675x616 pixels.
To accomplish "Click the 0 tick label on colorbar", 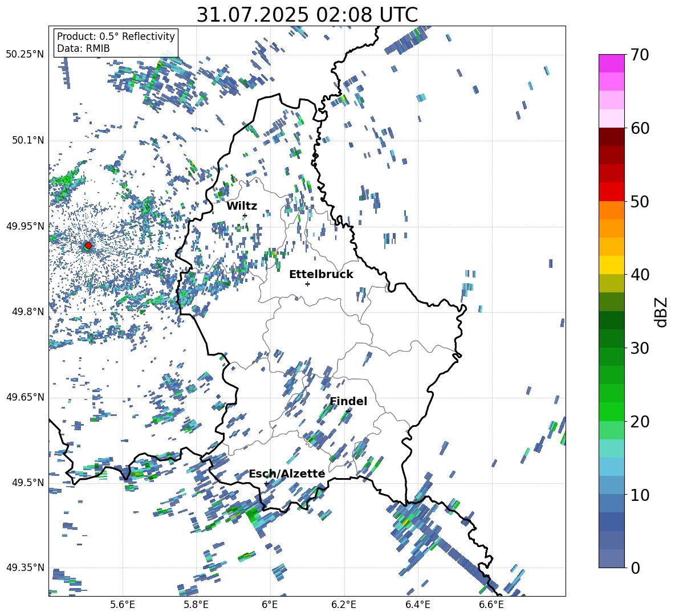I will [635, 568].
